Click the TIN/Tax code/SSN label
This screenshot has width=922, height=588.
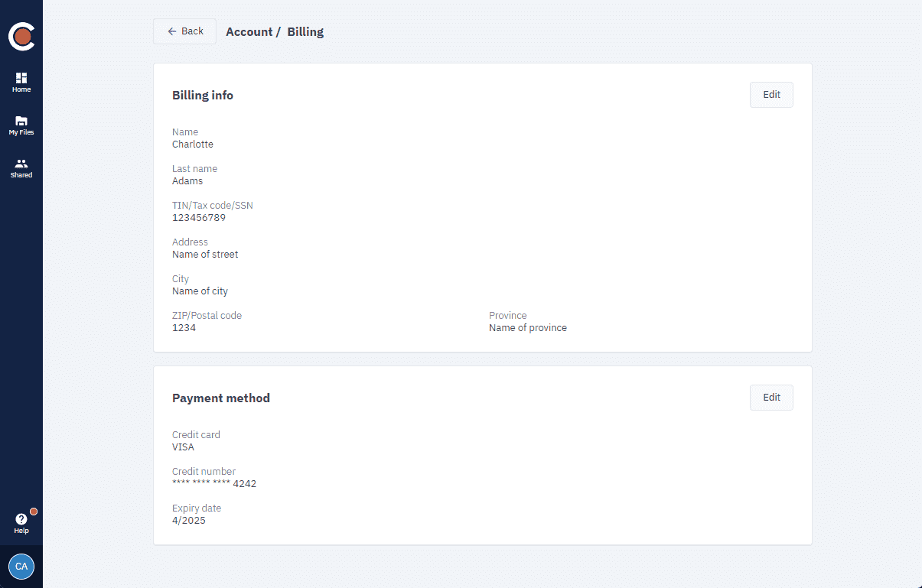click(x=213, y=206)
